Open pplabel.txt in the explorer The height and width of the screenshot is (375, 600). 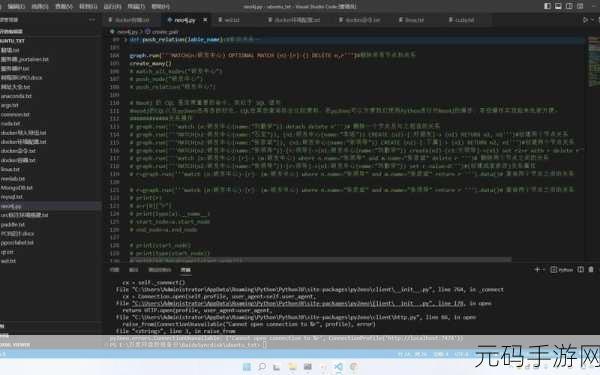[17, 243]
